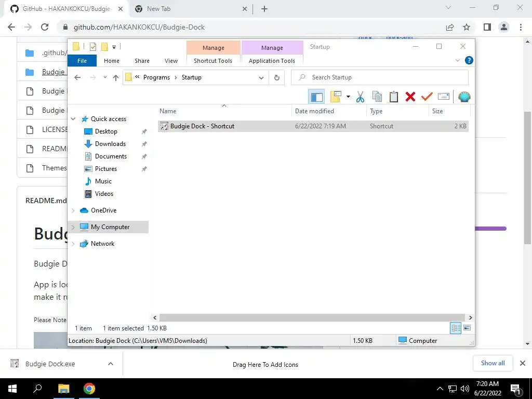532x399 pixels.
Task: Switch to Details view icon
Action: click(456, 328)
